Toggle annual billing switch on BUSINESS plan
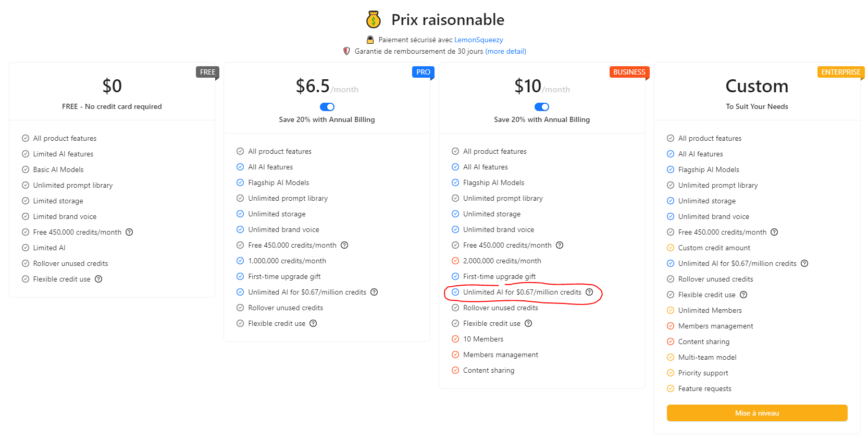Viewport: 868px width, 439px height. [542, 107]
